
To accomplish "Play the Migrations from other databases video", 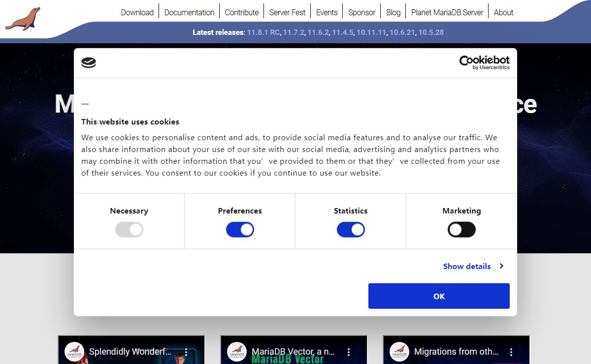I will (x=456, y=350).
